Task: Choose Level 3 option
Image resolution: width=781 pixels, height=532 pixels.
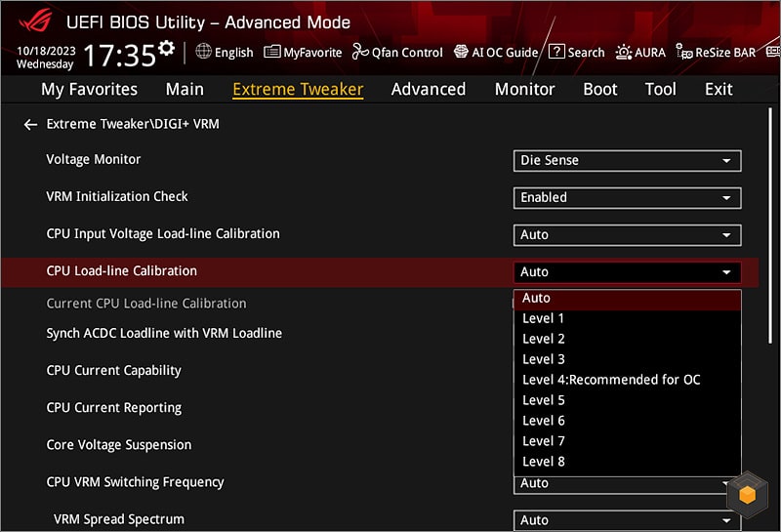Action: pyautogui.click(x=627, y=359)
